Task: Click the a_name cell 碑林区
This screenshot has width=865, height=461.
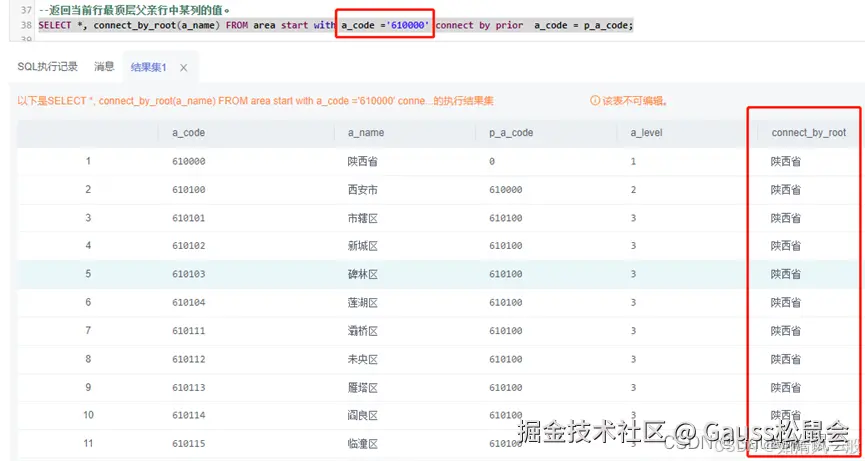Action: coord(362,274)
